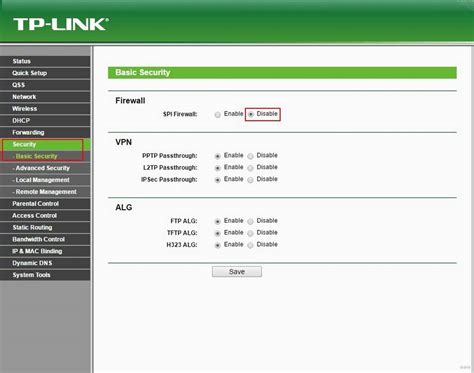
Task: Expand the Forwarding menu section
Action: pos(45,132)
